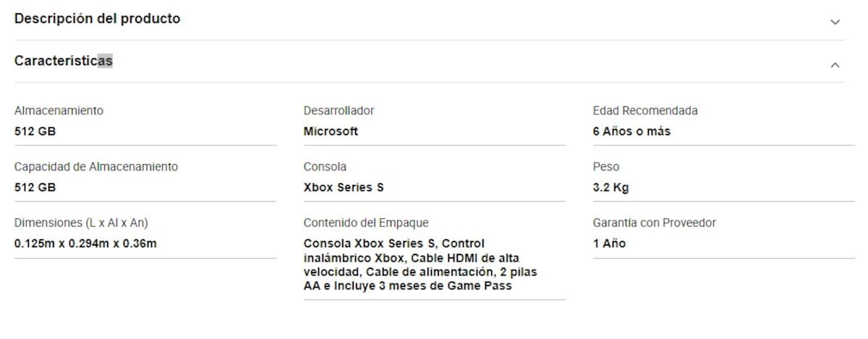Click the Edad Recomendada label
Viewport: 868px width, 339px height.
(x=645, y=111)
